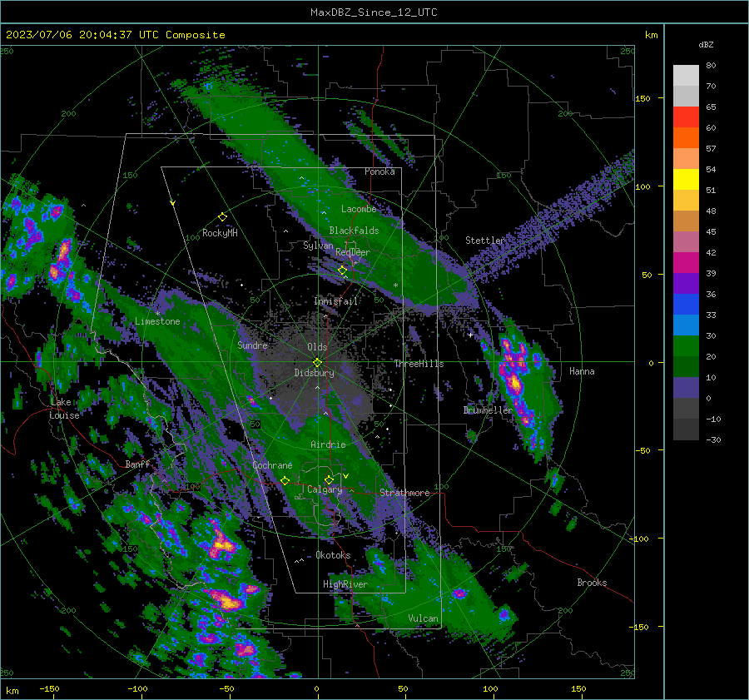Click the Airdrie label
Viewport: 749px width, 700px height.
[x=328, y=444]
